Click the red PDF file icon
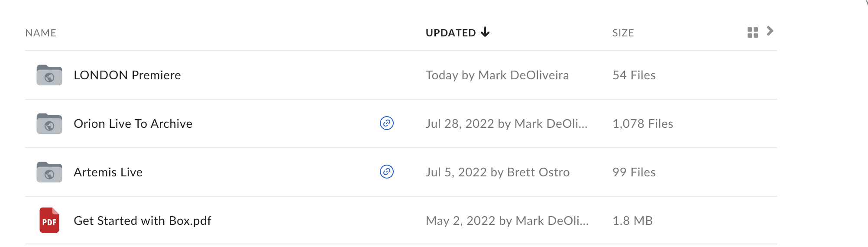This screenshot has width=868, height=247. [49, 220]
